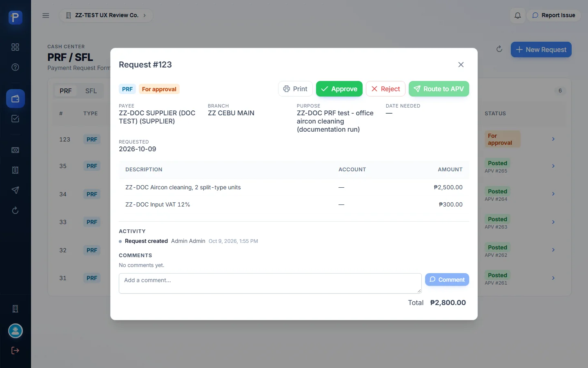Approve Request #123
Viewport: 588px width, 368px height.
coord(339,89)
